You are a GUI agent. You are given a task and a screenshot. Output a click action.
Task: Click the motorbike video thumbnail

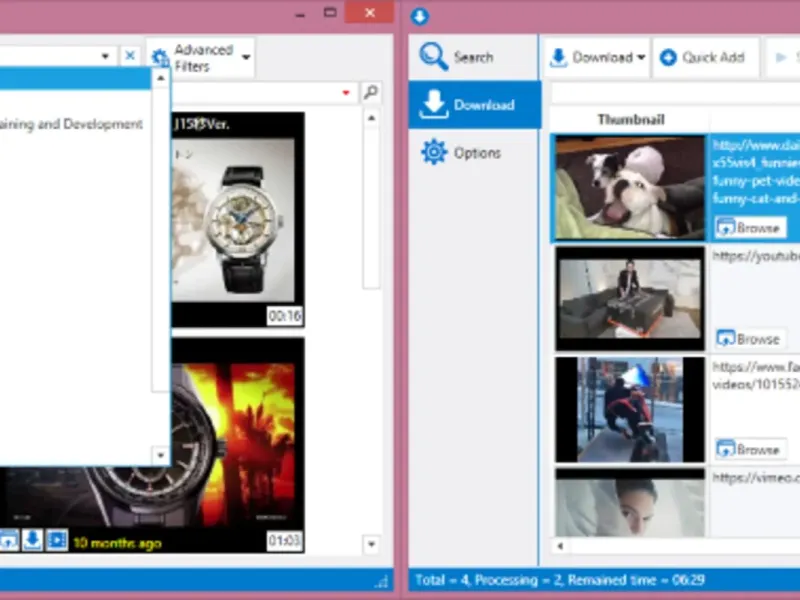(630, 410)
